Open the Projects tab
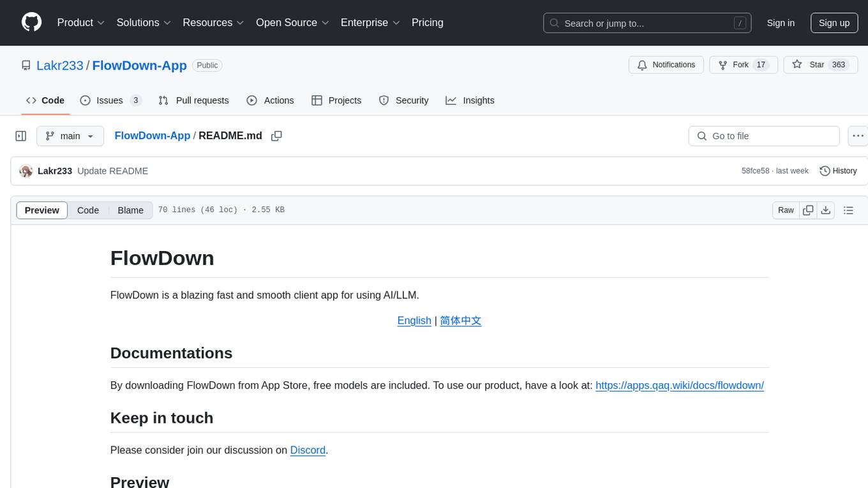This screenshot has width=868, height=488. click(336, 100)
